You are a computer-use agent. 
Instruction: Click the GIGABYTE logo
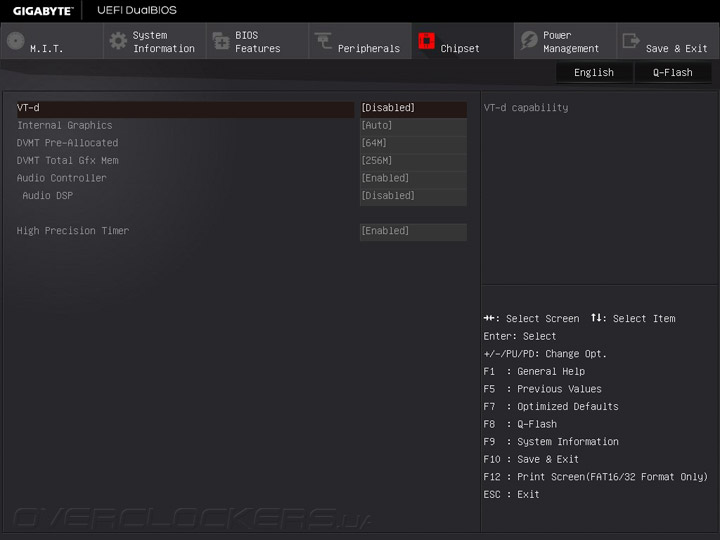point(43,11)
